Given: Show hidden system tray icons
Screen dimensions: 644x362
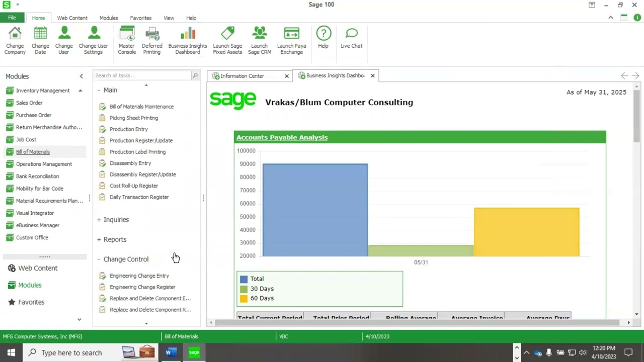Looking at the screenshot, I should point(526,352).
